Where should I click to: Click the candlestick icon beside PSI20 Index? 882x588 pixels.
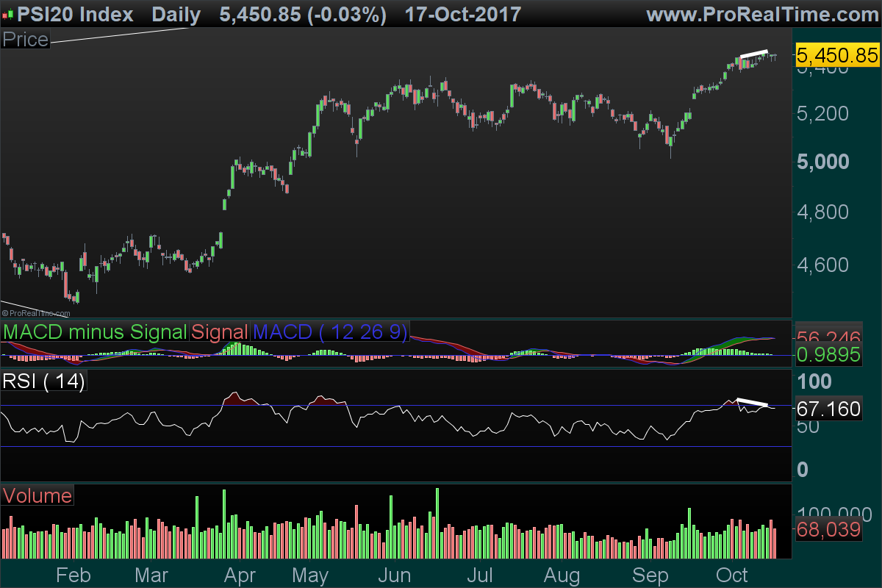click(x=8, y=15)
